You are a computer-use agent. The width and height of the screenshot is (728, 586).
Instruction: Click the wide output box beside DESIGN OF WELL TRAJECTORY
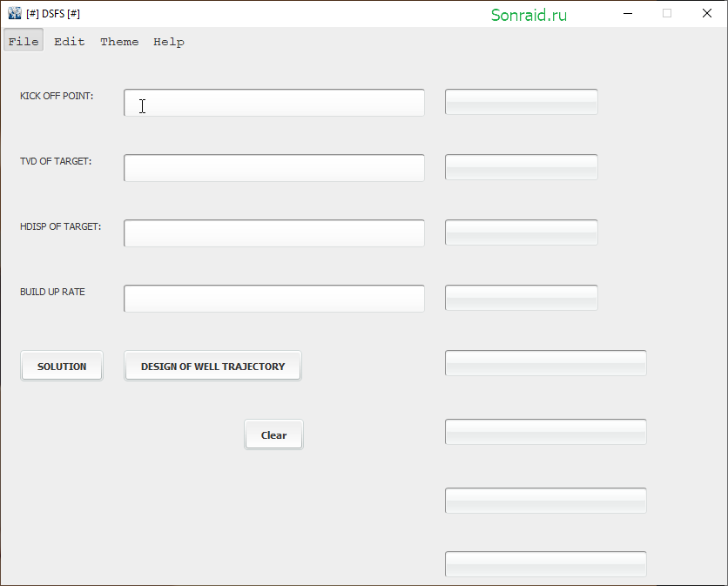click(545, 363)
